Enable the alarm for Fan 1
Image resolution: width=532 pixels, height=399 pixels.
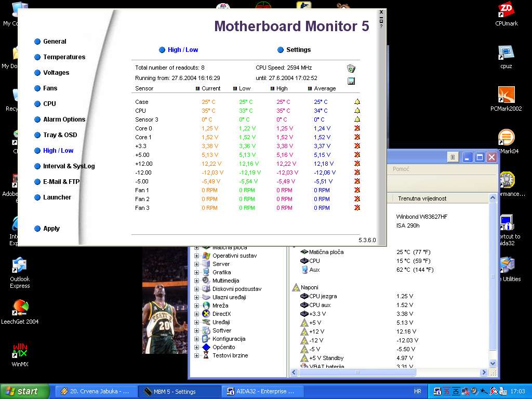coord(357,190)
